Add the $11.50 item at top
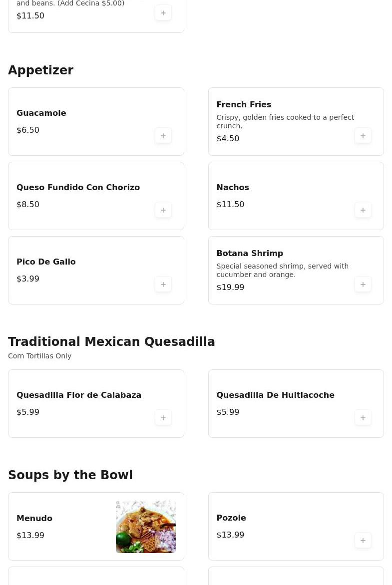This screenshot has height=585, width=392. click(163, 13)
